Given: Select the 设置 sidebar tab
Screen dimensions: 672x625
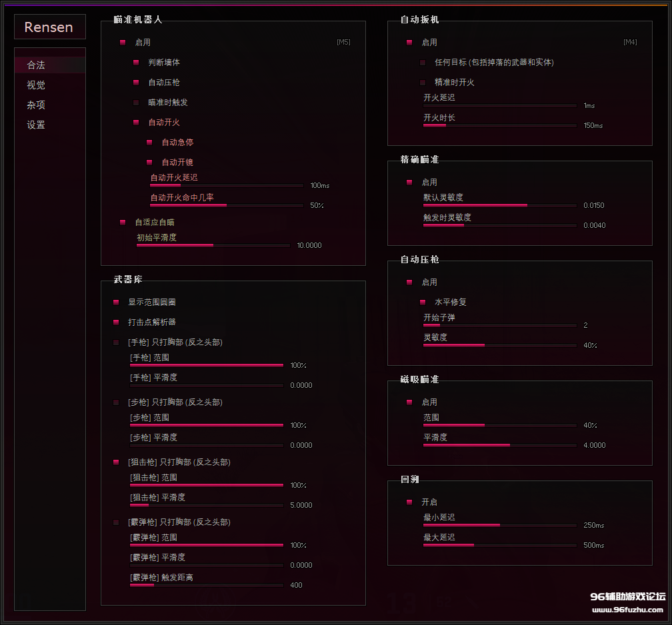Looking at the screenshot, I should tap(37, 125).
